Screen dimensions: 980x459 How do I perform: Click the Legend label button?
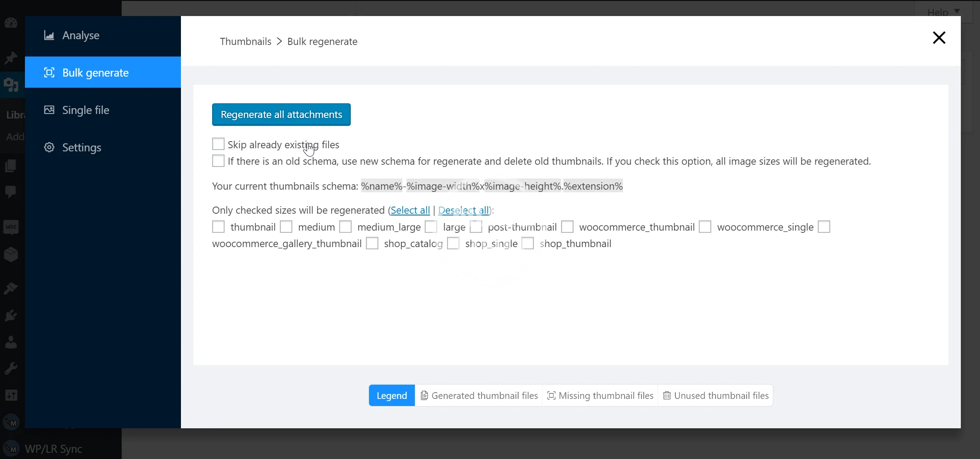click(x=392, y=395)
